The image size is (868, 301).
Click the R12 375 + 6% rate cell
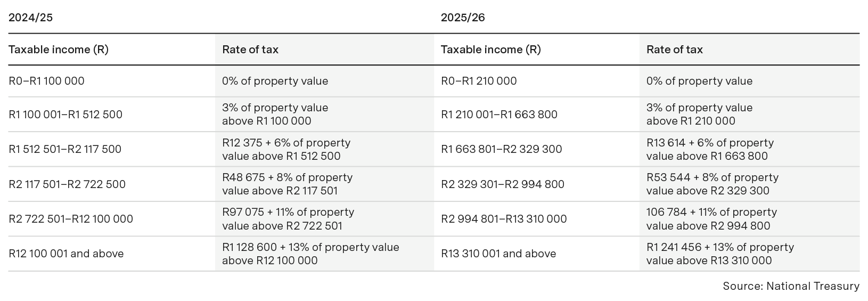[286, 149]
